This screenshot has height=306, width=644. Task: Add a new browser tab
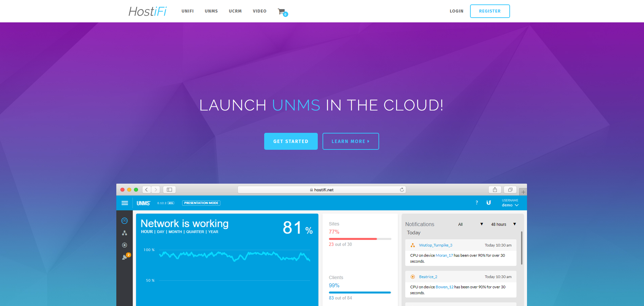tap(523, 192)
